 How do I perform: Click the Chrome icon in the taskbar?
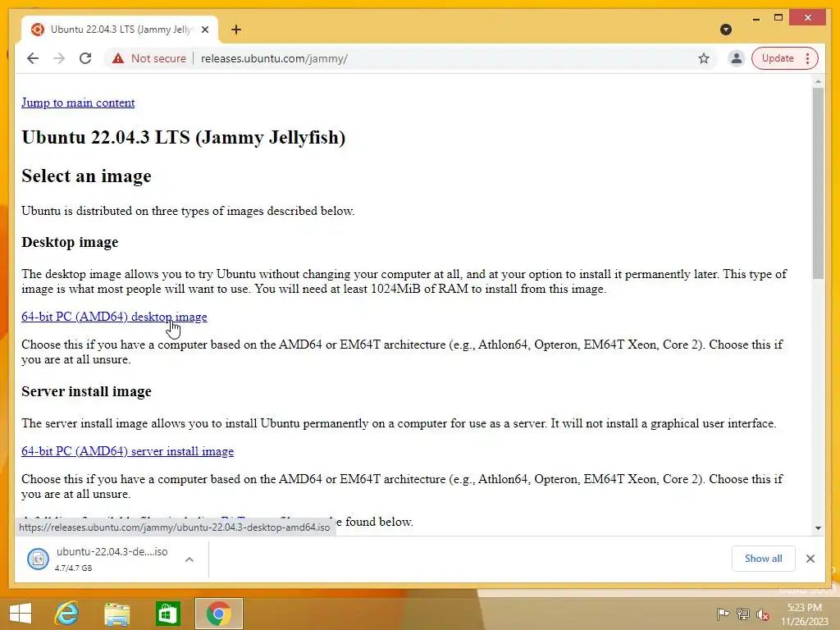218,614
